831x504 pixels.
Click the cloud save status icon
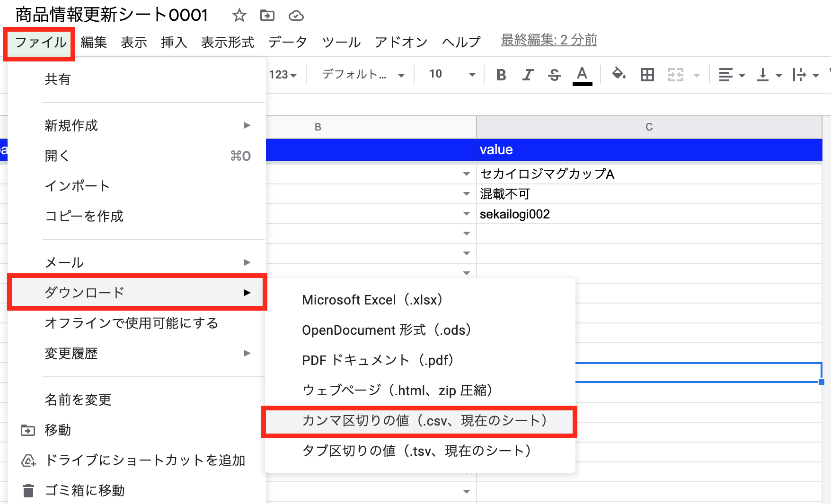296,16
